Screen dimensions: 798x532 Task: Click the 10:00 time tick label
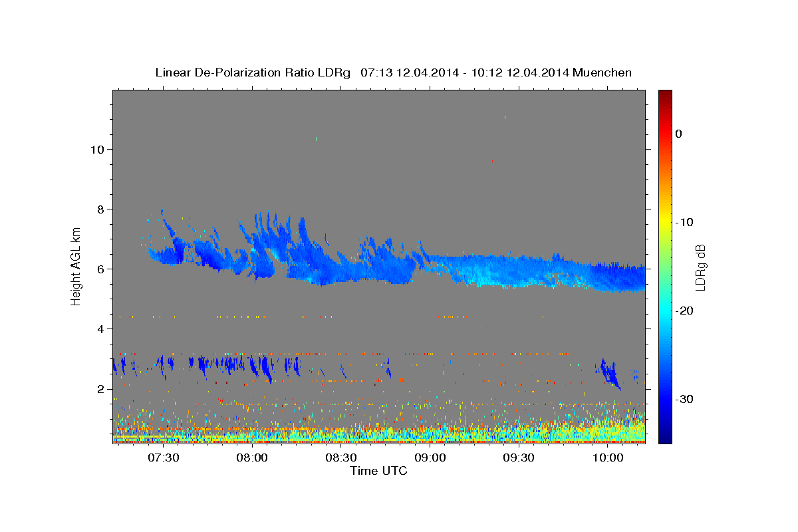[x=608, y=458]
